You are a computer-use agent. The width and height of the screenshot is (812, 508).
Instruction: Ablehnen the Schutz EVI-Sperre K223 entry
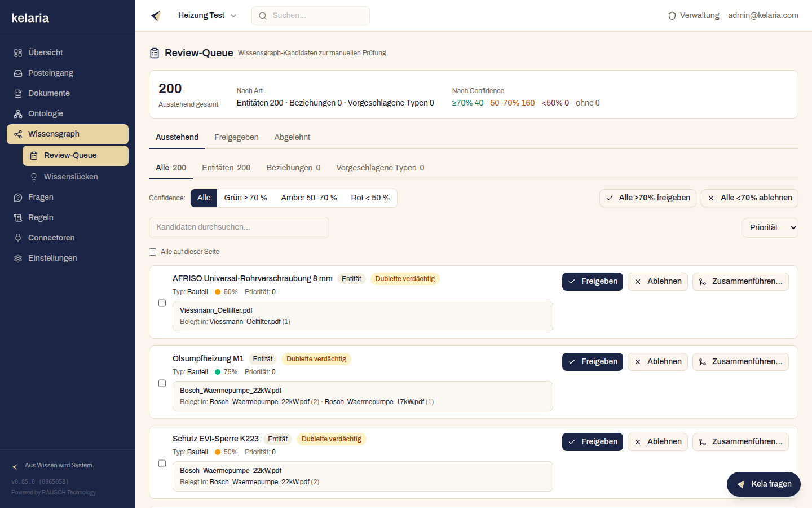[x=657, y=442]
